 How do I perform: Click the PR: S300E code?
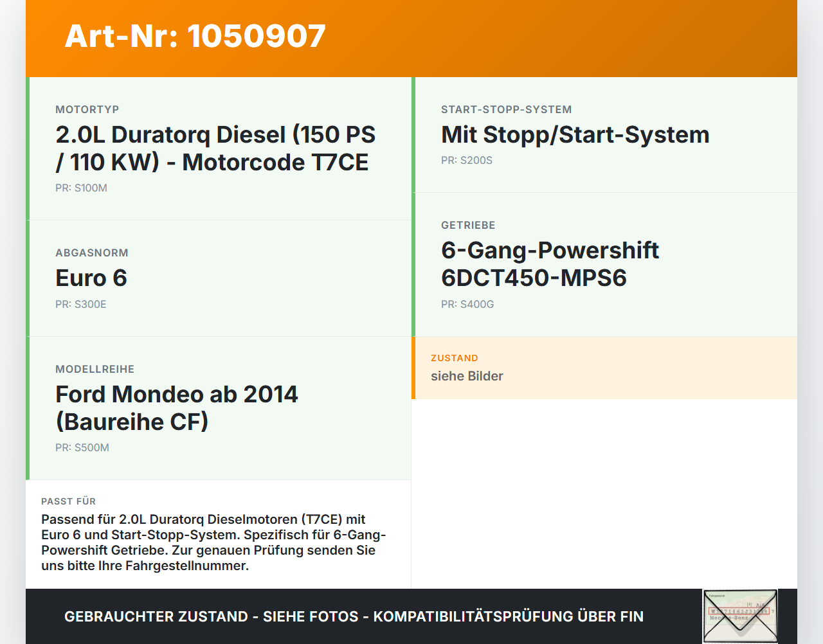[81, 305]
